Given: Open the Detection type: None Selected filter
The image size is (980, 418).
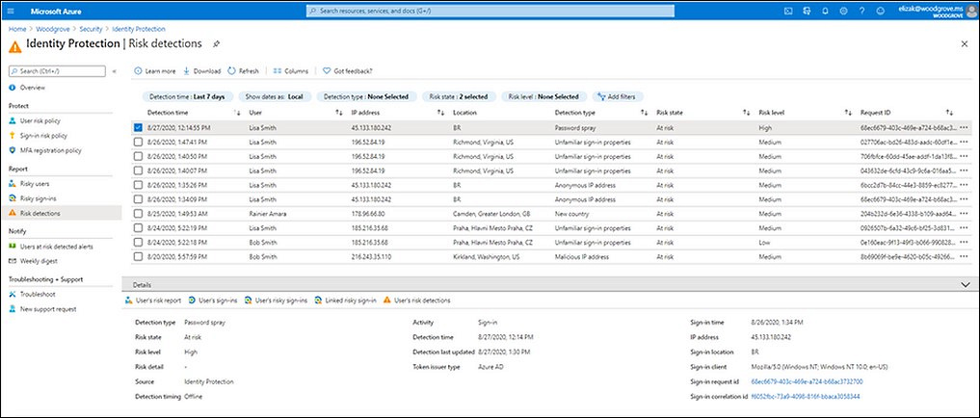Looking at the screenshot, I should [x=365, y=97].
